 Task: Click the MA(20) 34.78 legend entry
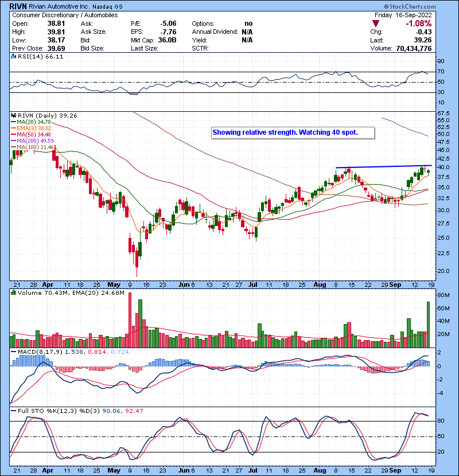31,122
